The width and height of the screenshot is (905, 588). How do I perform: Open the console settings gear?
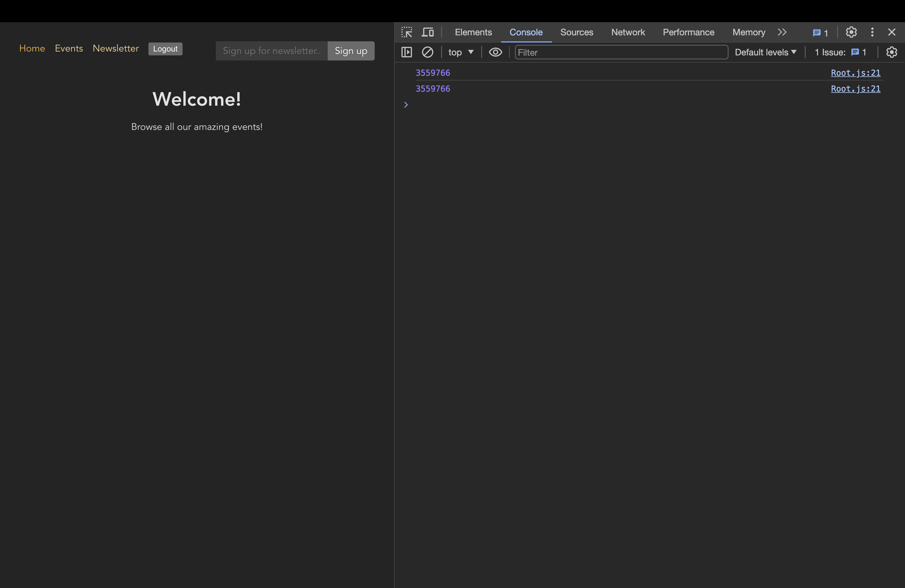click(x=891, y=52)
